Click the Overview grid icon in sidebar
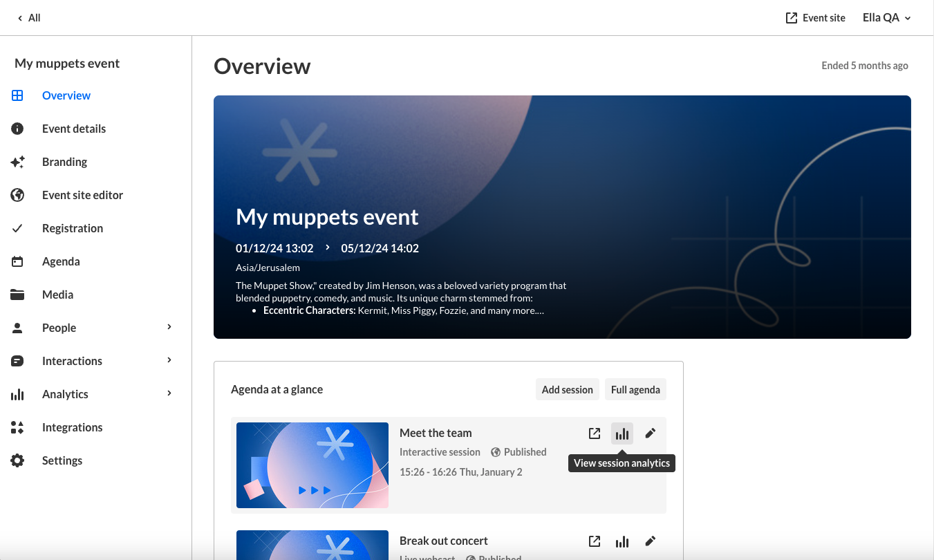The image size is (934, 560). pyautogui.click(x=17, y=95)
